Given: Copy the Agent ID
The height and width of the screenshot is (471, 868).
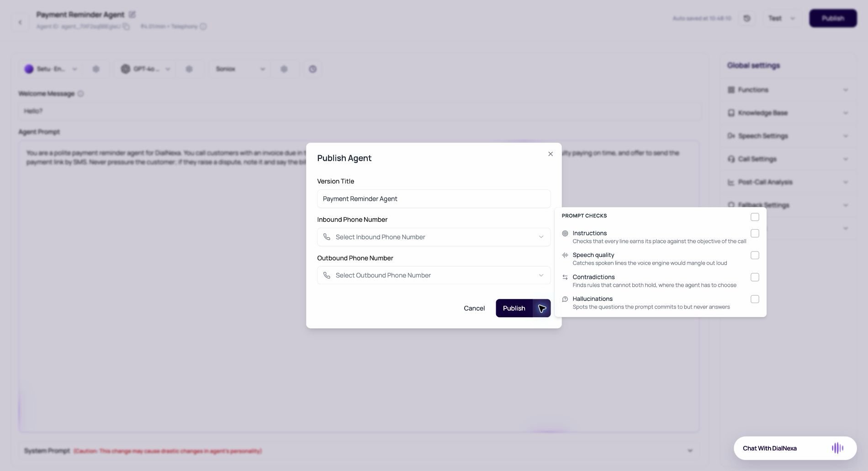Looking at the screenshot, I should [126, 26].
